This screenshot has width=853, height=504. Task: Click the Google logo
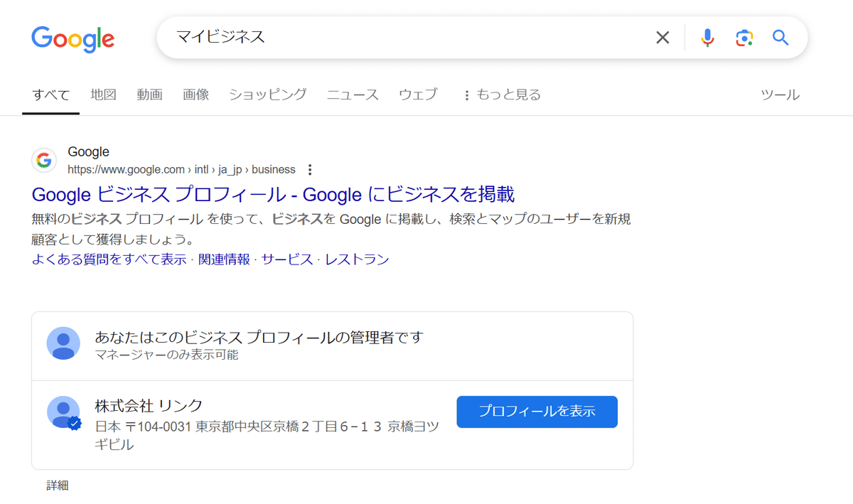tap(73, 38)
